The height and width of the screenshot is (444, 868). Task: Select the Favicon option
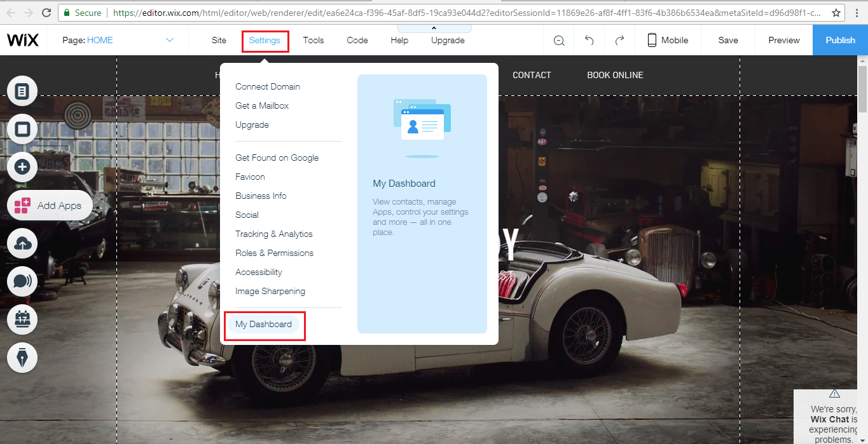click(x=250, y=177)
